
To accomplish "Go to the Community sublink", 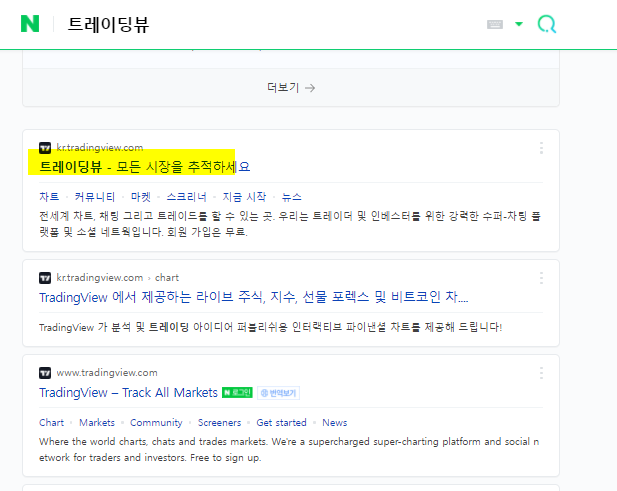I will click(156, 423).
